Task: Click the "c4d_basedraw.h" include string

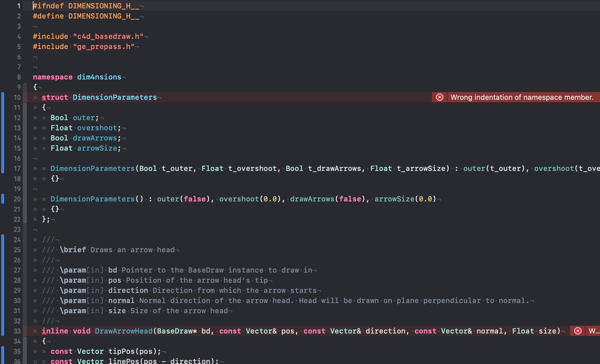Action: click(x=108, y=36)
